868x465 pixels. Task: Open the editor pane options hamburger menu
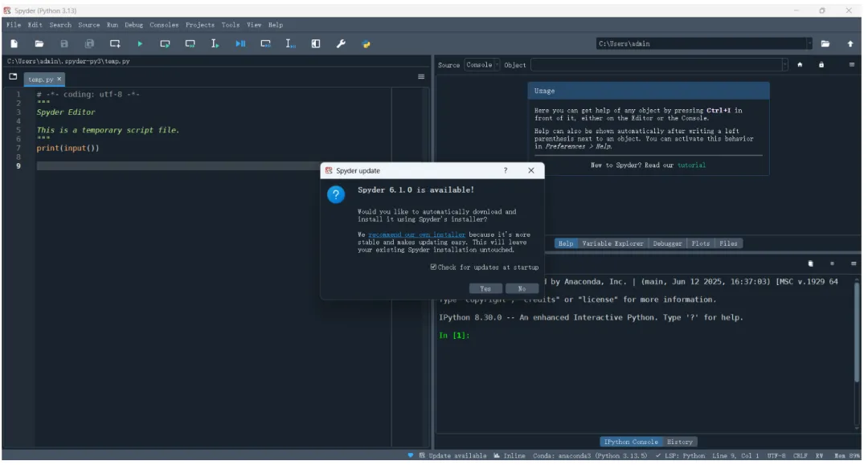tap(421, 77)
